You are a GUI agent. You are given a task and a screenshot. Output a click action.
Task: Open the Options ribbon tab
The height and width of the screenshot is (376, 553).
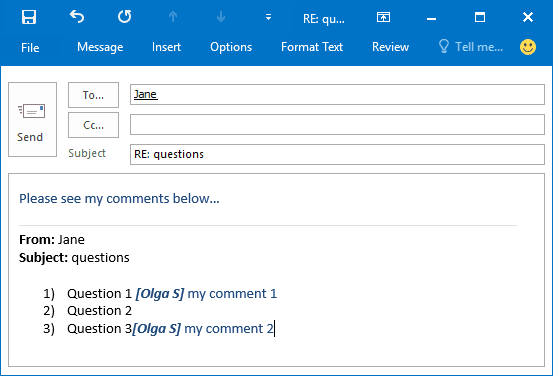pos(231,47)
